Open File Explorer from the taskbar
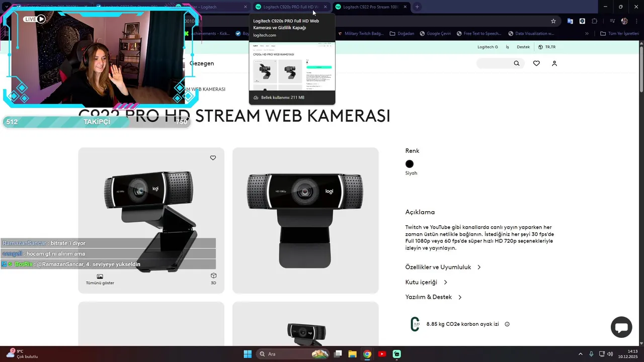The image size is (644, 362). click(x=353, y=354)
